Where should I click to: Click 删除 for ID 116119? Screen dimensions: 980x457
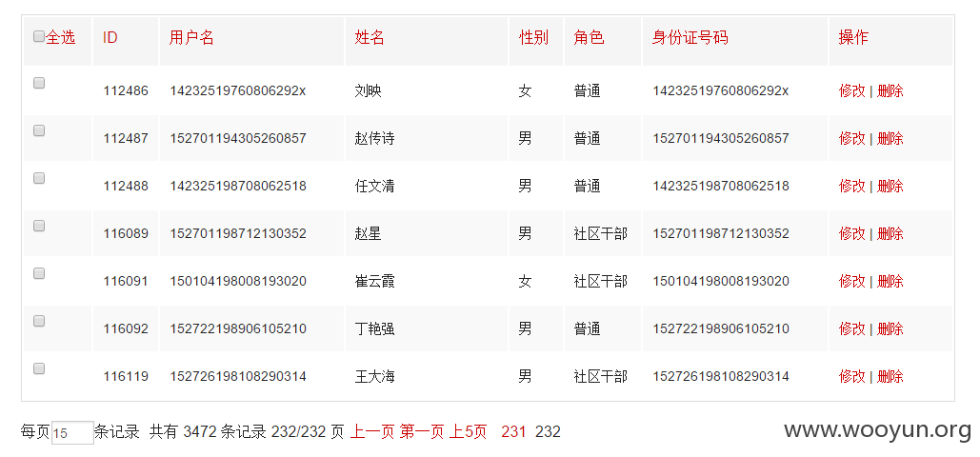pyautogui.click(x=890, y=376)
